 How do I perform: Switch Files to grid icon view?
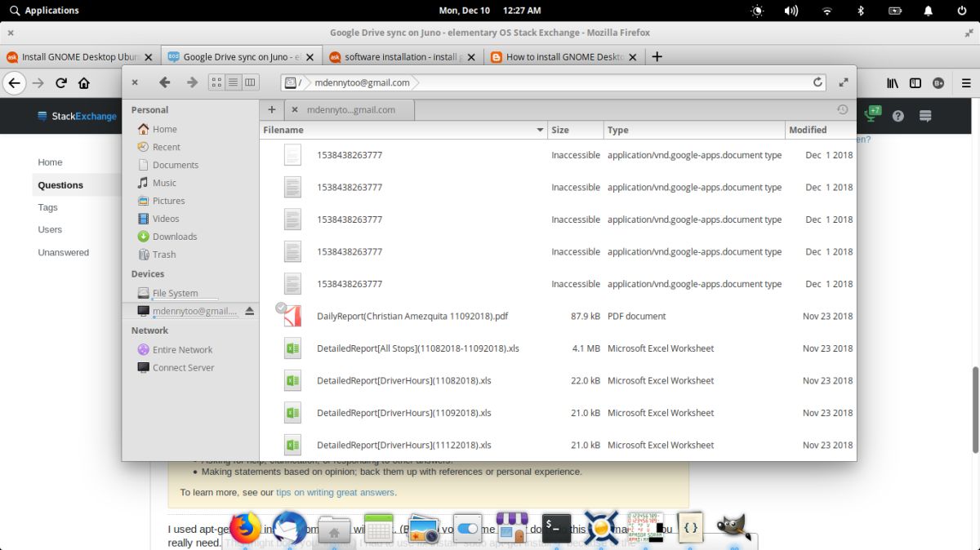click(x=216, y=82)
